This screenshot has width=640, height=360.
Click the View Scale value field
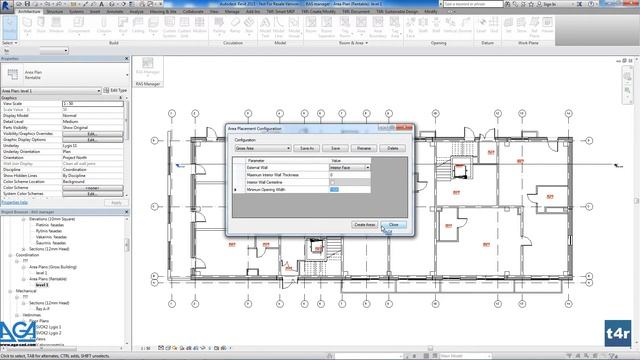tap(93, 104)
